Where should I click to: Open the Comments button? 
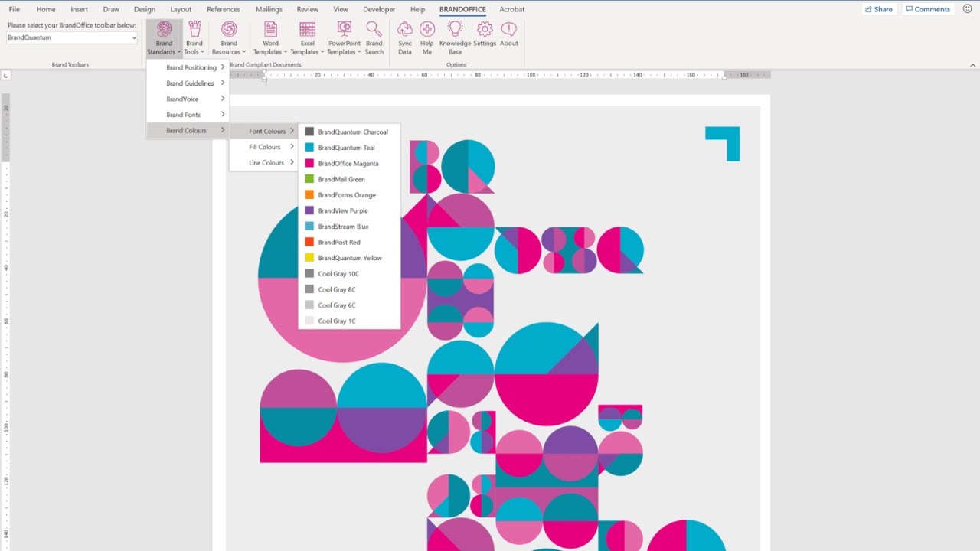(928, 9)
